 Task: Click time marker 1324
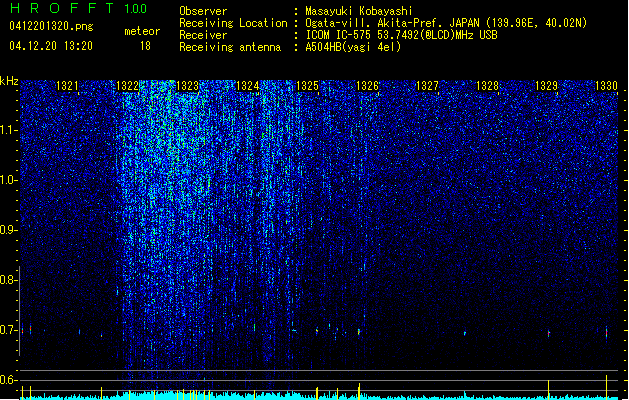pyautogui.click(x=248, y=86)
